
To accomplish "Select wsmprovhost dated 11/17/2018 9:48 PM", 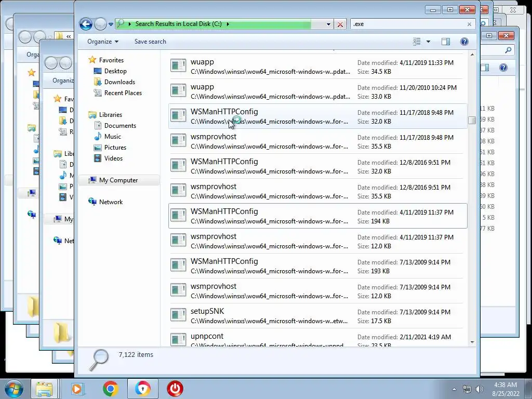I will 317,141.
